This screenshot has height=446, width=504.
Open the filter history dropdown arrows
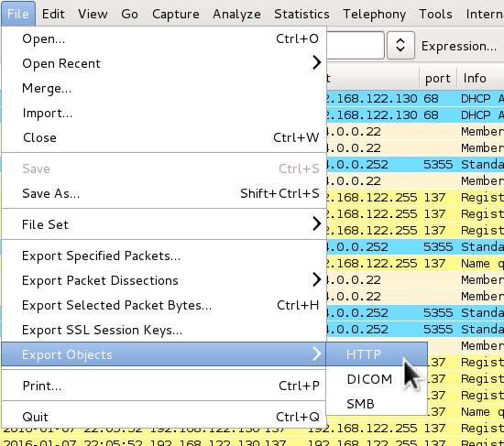click(x=400, y=45)
